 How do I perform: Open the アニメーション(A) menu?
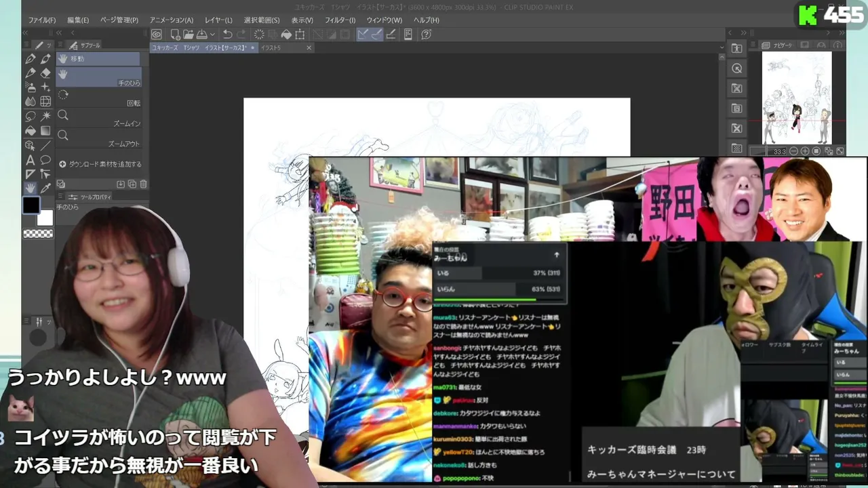(172, 20)
